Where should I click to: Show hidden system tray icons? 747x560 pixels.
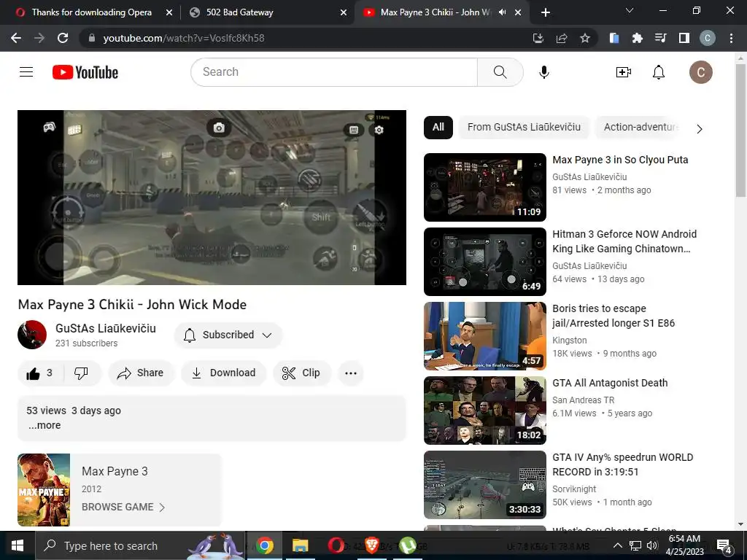[617, 545]
